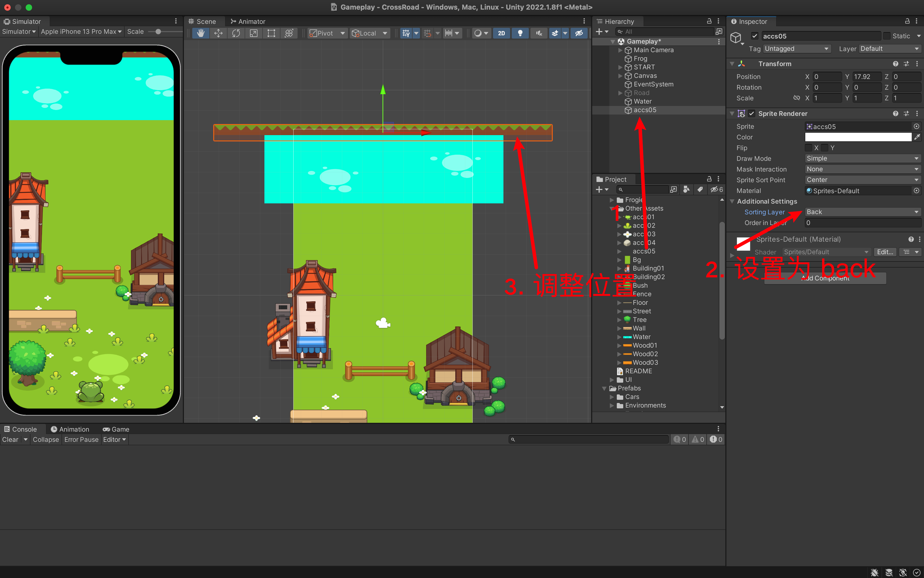The width and height of the screenshot is (924, 578).
Task: Select the Transform tool
Action: pos(289,33)
